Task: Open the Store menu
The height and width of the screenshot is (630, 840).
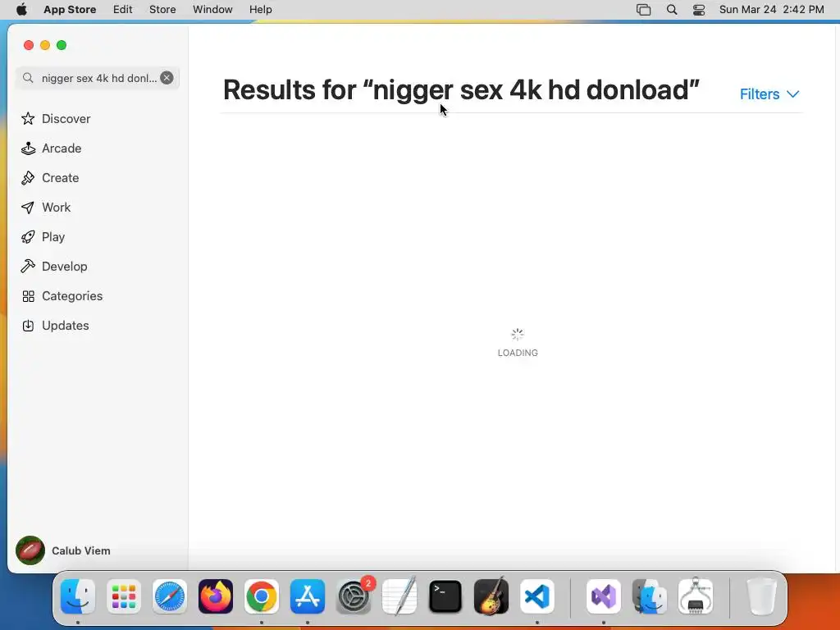Action: 162,10
